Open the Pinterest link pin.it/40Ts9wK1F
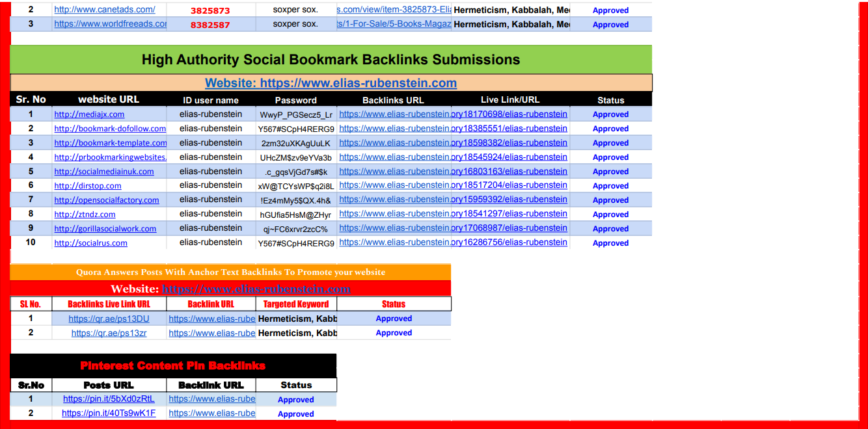The image size is (868, 429). (109, 413)
